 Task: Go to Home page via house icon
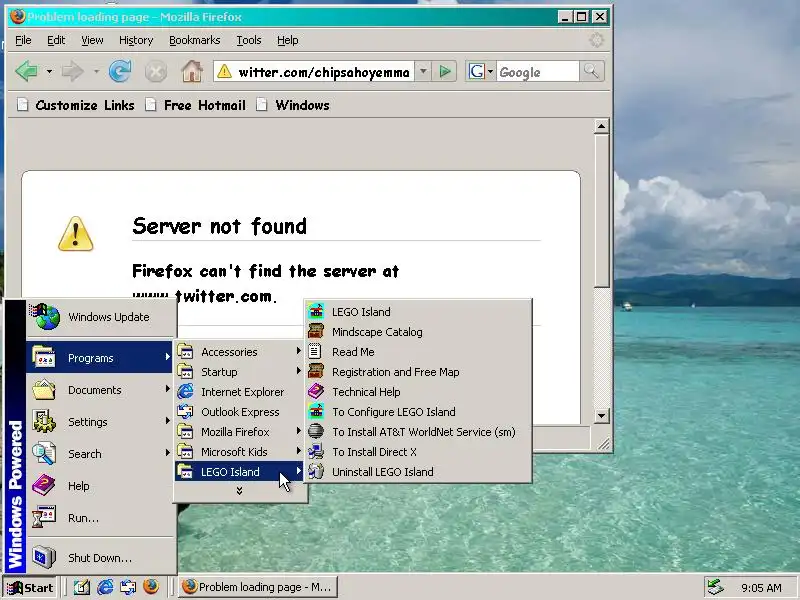[192, 71]
